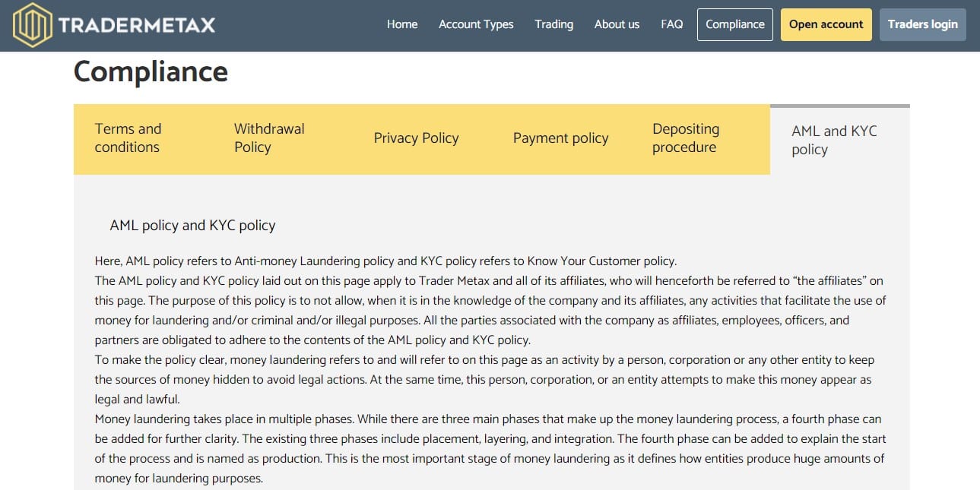Switch to the Terms and conditions tab
The height and width of the screenshot is (490, 980).
[143, 138]
